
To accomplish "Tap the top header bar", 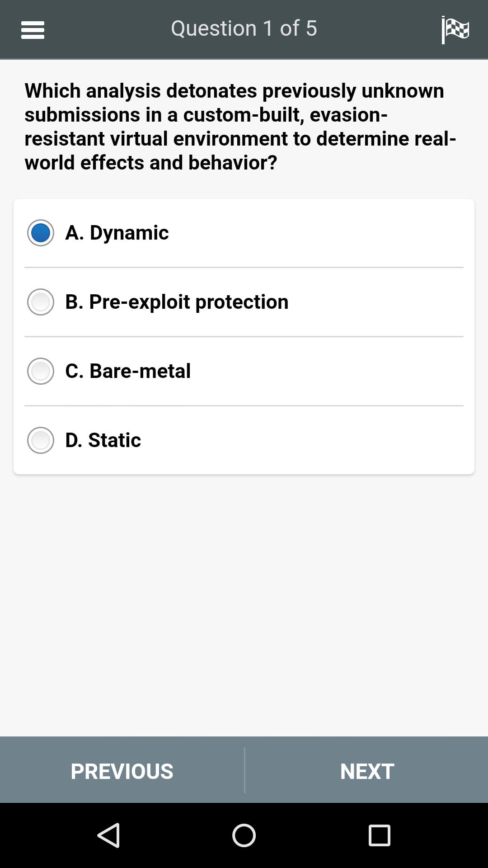I will click(244, 29).
